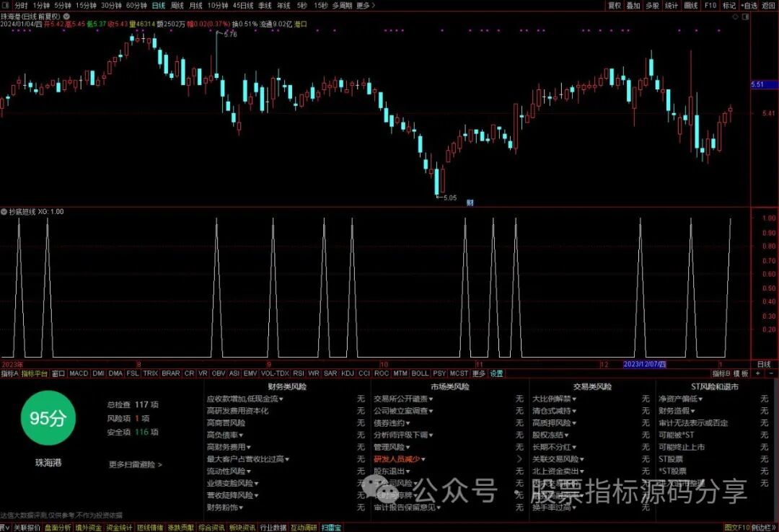The image size is (779, 532).
Task: Switch to the 月线 monthly period
Action: click(195, 5)
